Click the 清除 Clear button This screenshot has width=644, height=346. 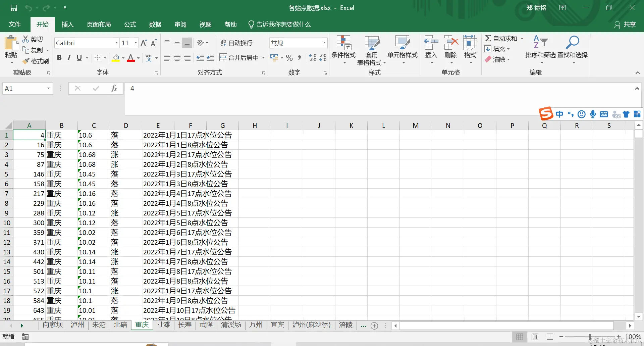[497, 59]
